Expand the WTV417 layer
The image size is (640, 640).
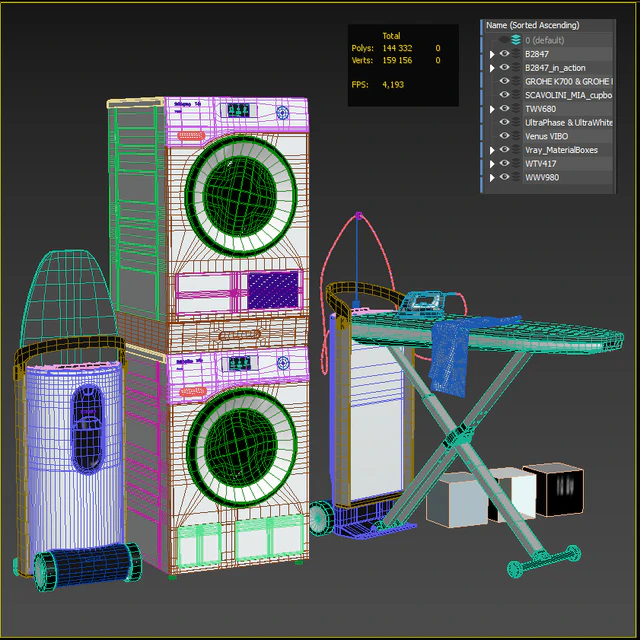492,164
